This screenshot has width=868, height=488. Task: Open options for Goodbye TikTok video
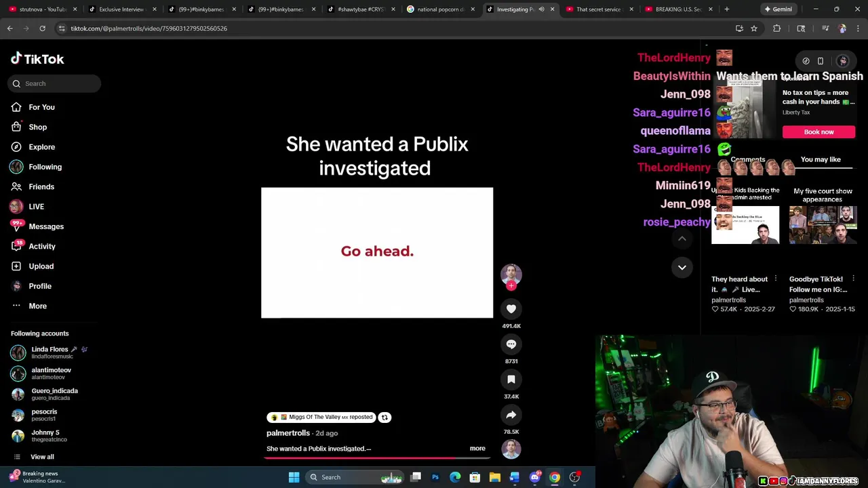pos(853,279)
